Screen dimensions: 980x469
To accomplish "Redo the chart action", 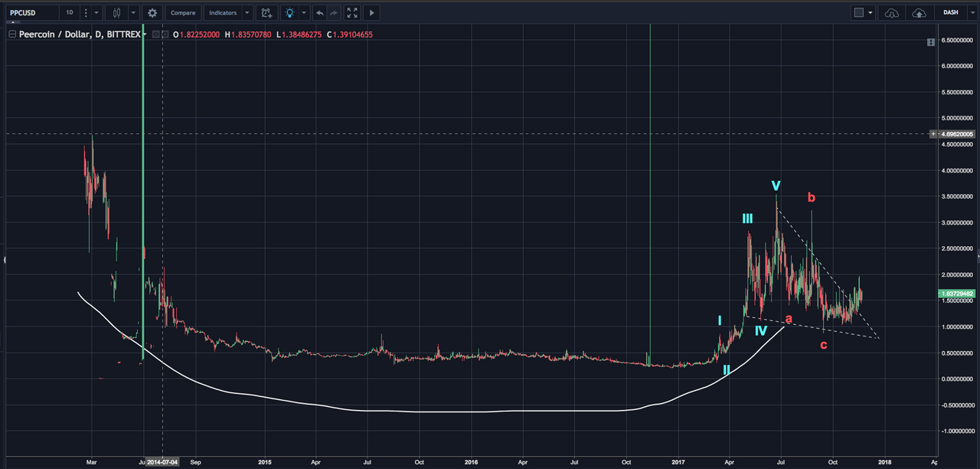I will pos(334,12).
